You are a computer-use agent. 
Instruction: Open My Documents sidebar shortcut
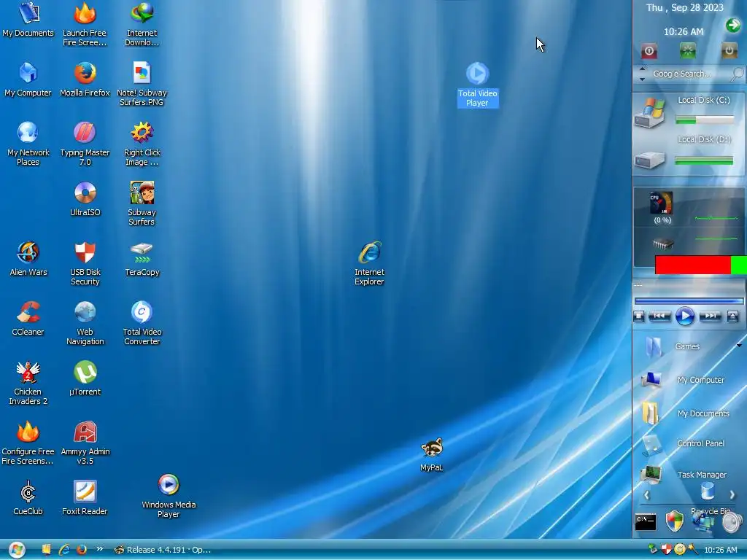pyautogui.click(x=685, y=413)
